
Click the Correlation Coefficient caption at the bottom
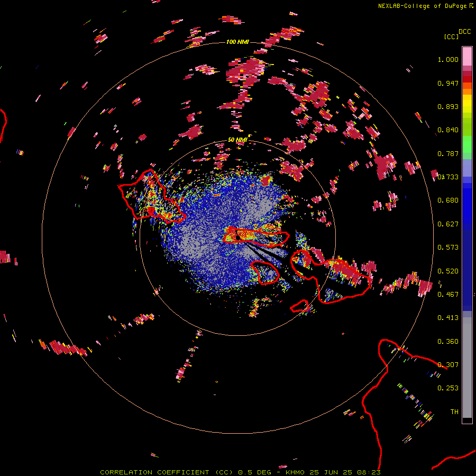[240, 472]
